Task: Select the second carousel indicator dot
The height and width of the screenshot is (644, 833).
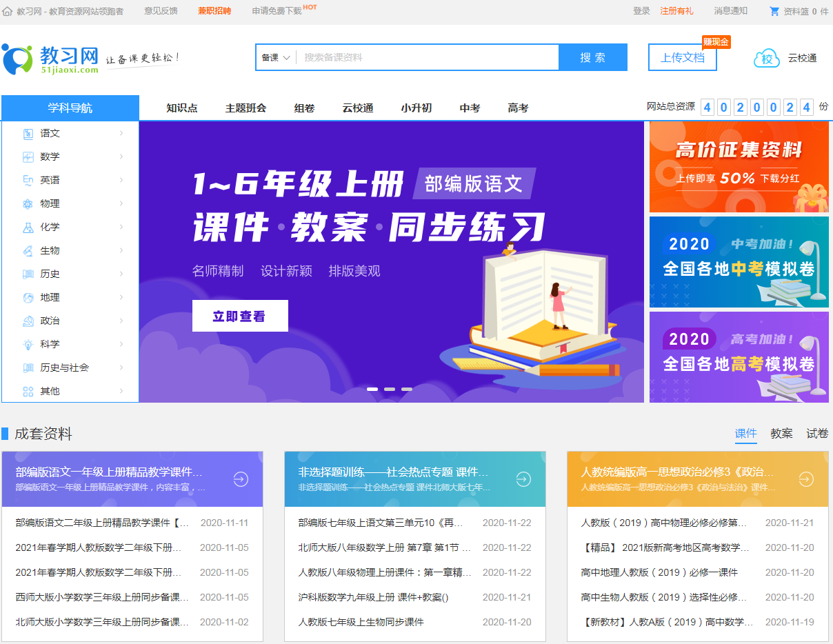Action: point(390,389)
